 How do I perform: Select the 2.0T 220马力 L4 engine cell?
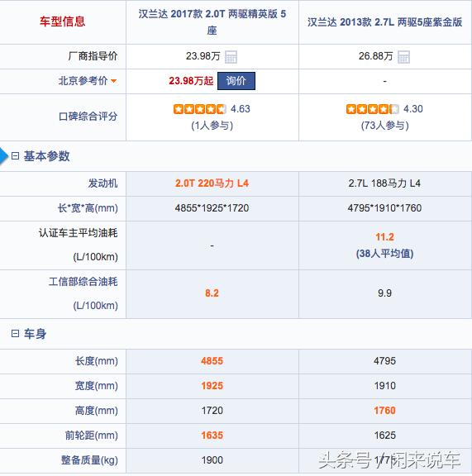pyautogui.click(x=212, y=183)
